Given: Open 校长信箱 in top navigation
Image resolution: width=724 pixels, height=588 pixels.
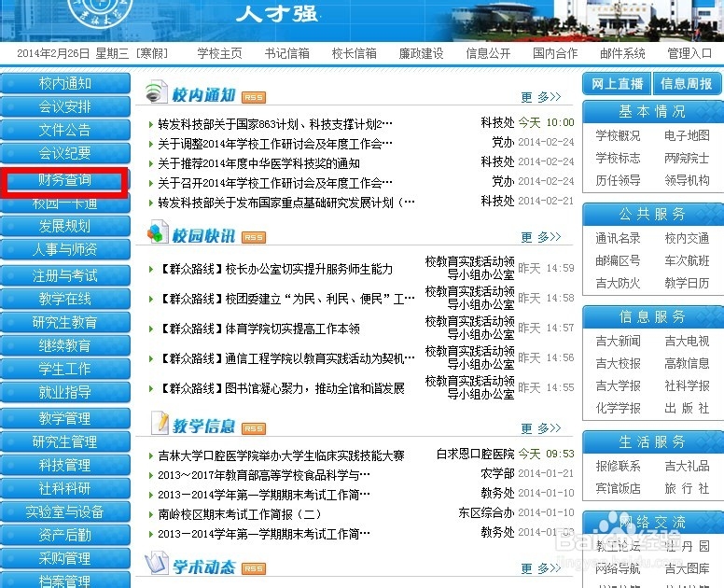Looking at the screenshot, I should (x=355, y=53).
